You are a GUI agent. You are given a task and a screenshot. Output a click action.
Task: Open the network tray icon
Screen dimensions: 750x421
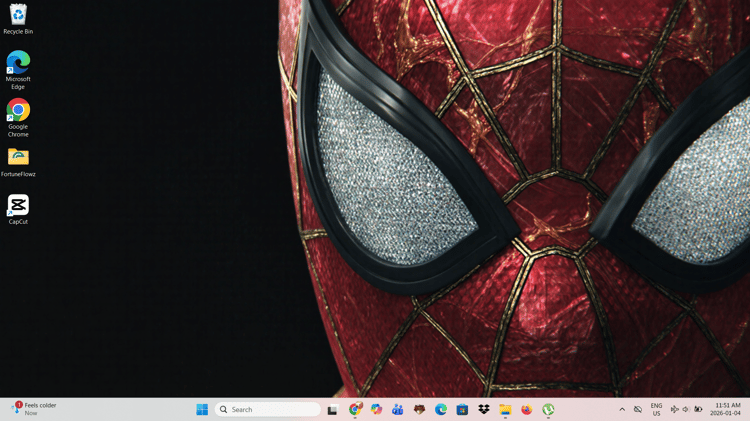tap(674, 410)
